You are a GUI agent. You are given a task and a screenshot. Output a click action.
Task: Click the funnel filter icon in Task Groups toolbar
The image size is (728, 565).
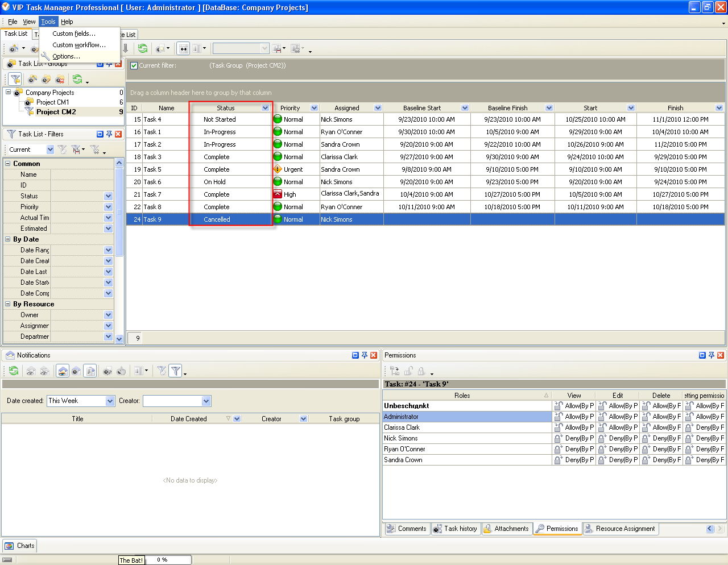[15, 80]
